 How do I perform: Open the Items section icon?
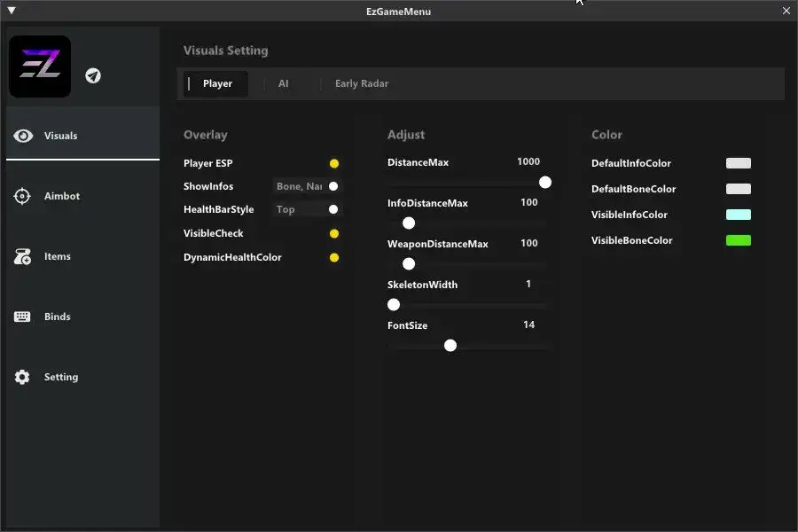click(x=23, y=257)
